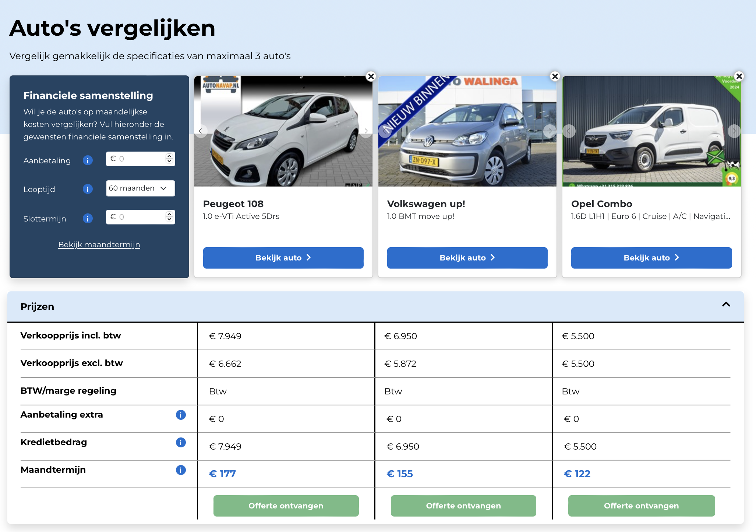The image size is (756, 532).
Task: Remove the Opel Combo from the comparison
Action: (739, 77)
